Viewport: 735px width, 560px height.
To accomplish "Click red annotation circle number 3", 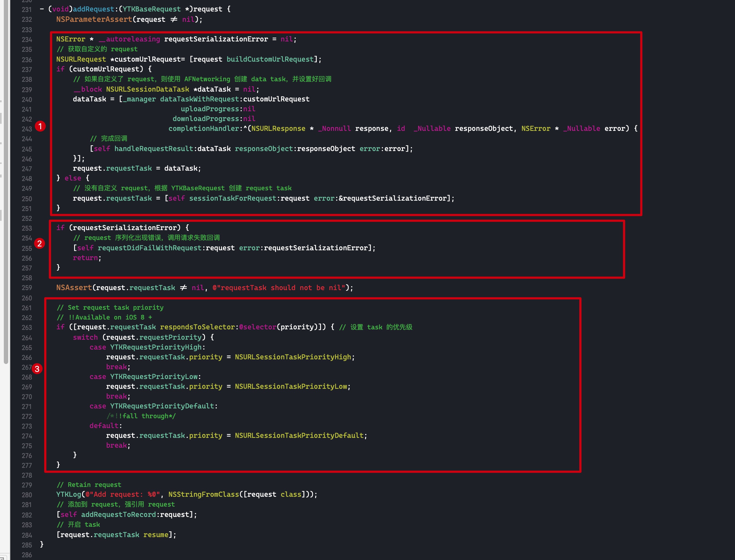I will tap(37, 369).
